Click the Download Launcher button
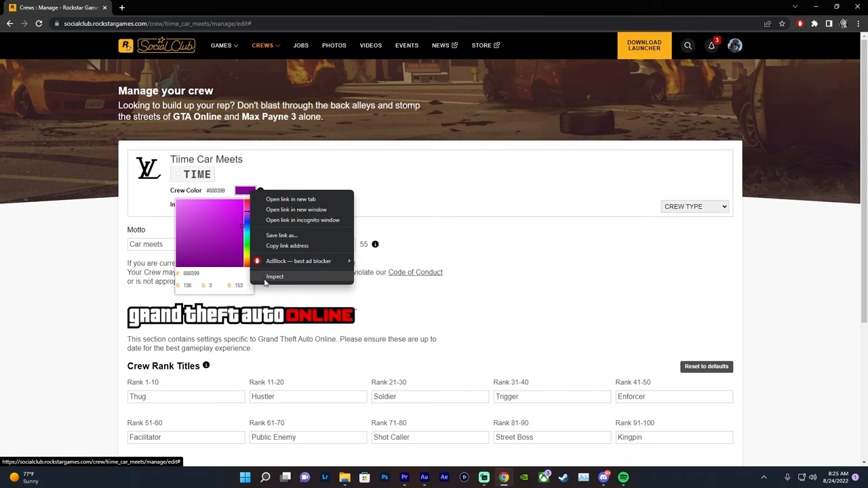This screenshot has width=868, height=488. pyautogui.click(x=644, y=45)
